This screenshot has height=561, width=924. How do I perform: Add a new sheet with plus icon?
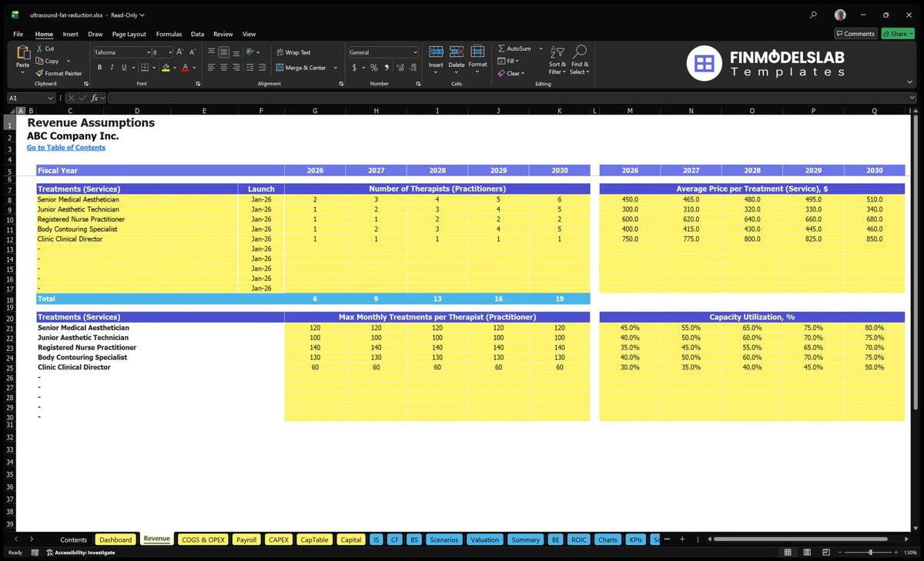tap(682, 539)
